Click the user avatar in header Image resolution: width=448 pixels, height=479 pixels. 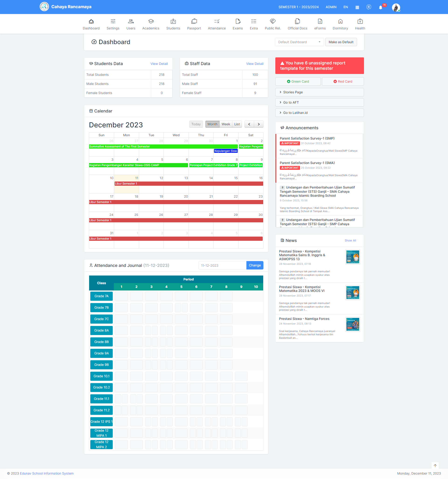click(396, 7)
